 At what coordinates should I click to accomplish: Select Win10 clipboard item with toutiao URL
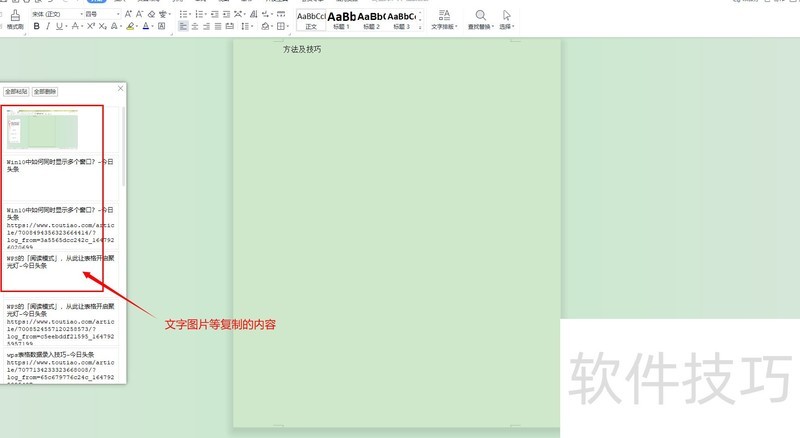click(61, 227)
